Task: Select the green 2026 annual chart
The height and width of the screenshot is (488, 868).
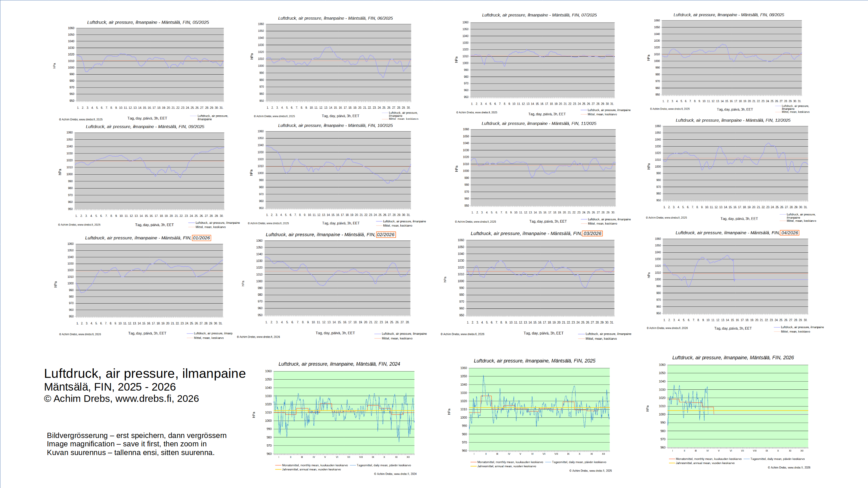Action: (738, 406)
